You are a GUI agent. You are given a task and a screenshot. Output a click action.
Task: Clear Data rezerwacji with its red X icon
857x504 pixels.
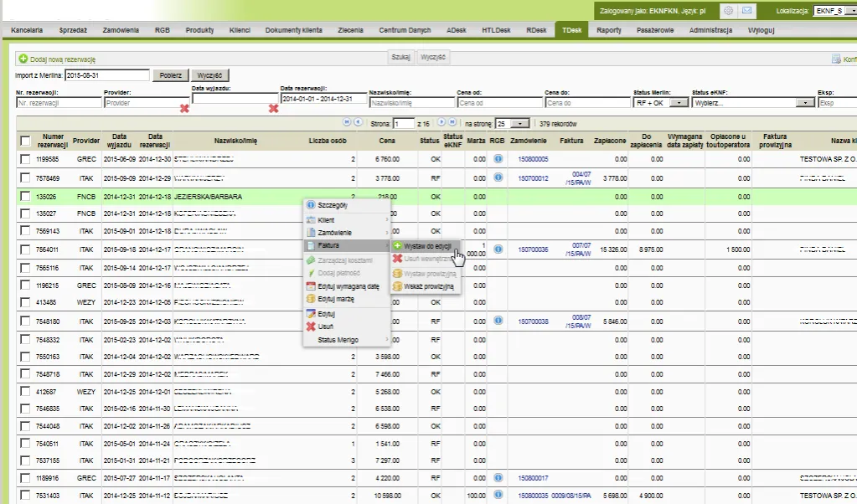(x=273, y=109)
